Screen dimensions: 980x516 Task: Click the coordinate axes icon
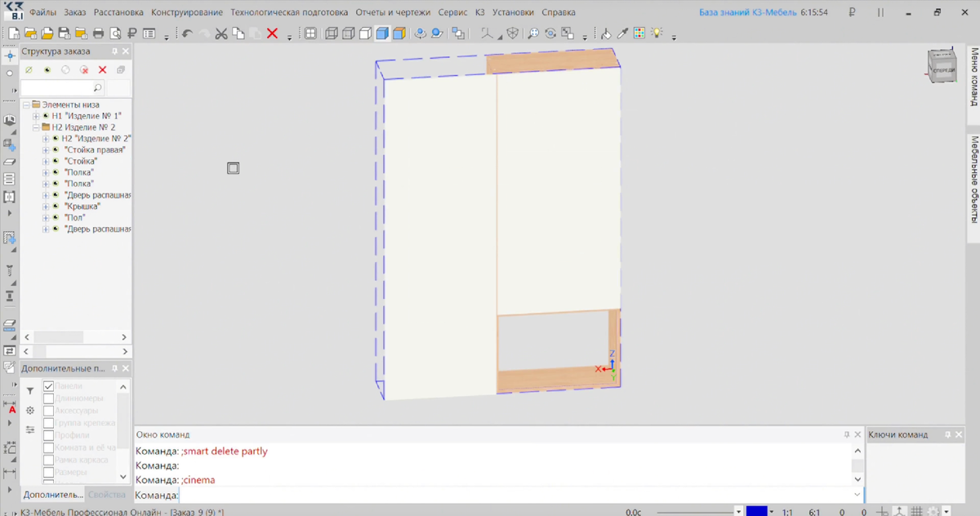pyautogui.click(x=488, y=33)
